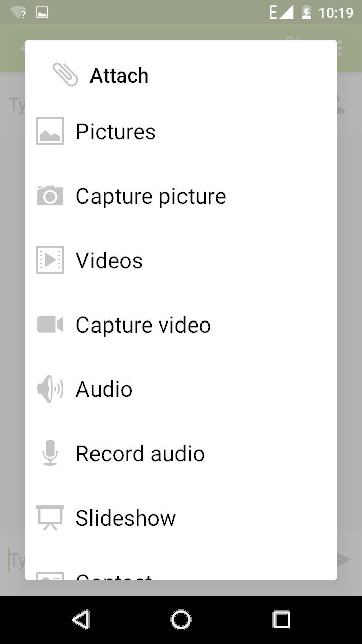Tap the picture notification icon in status bar
This screenshot has height=644, width=362.
(42, 13)
